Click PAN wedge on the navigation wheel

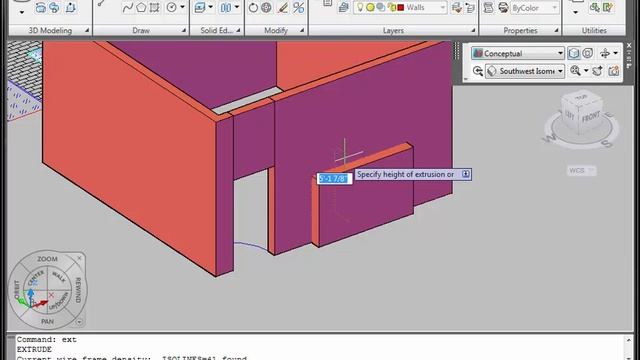coord(47,321)
